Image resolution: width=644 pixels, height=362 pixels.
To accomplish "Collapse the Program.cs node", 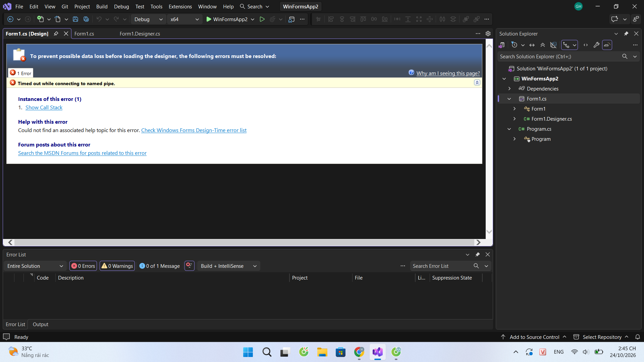I will [509, 129].
